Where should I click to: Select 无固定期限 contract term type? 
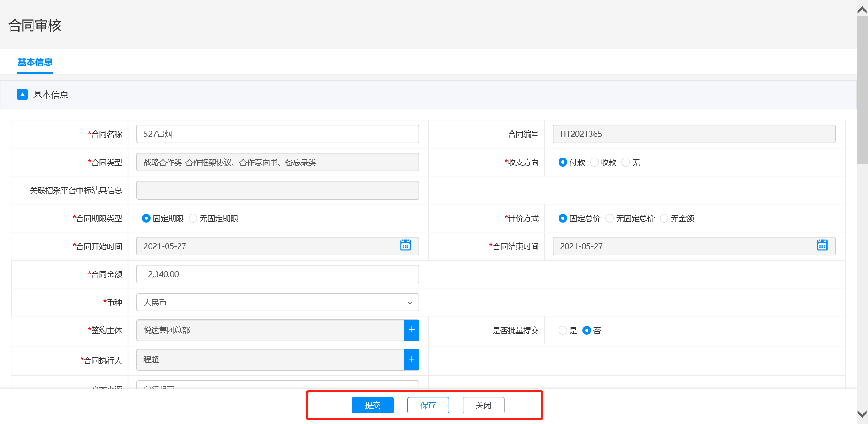(x=193, y=218)
